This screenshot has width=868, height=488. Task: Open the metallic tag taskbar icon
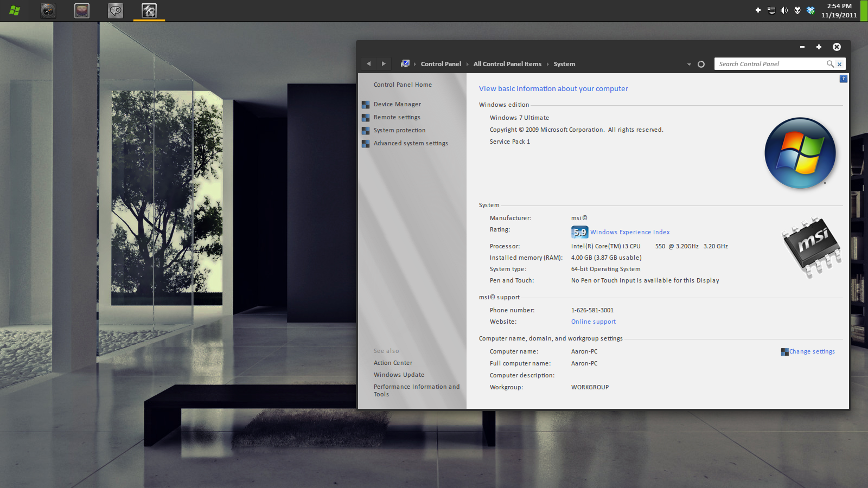[116, 10]
